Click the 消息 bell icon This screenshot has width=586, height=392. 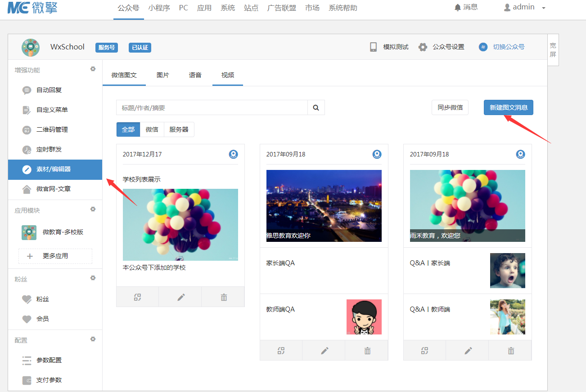click(458, 8)
